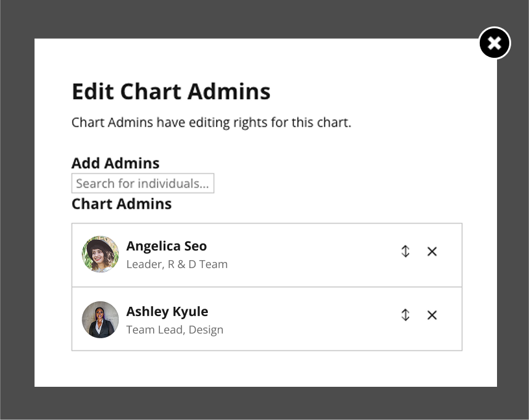Click the reorder arrows for Ashley Kyule
Image resolution: width=529 pixels, height=420 pixels.
click(405, 315)
